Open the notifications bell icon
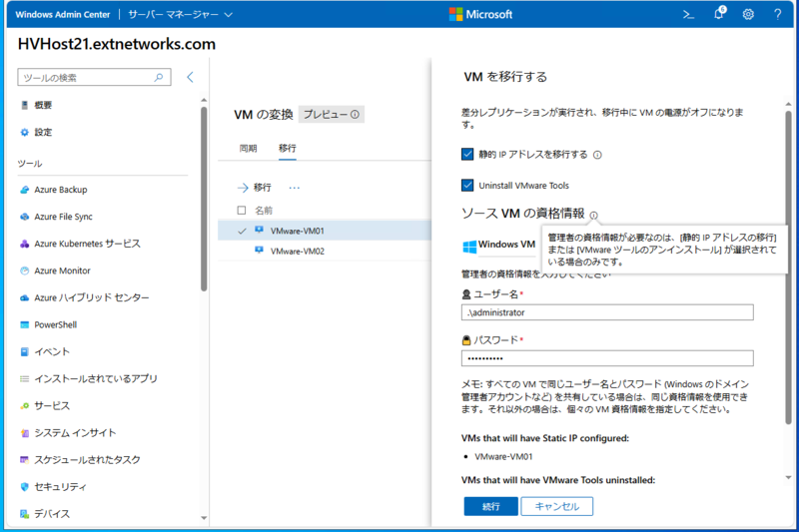The width and height of the screenshot is (799, 532). [719, 14]
